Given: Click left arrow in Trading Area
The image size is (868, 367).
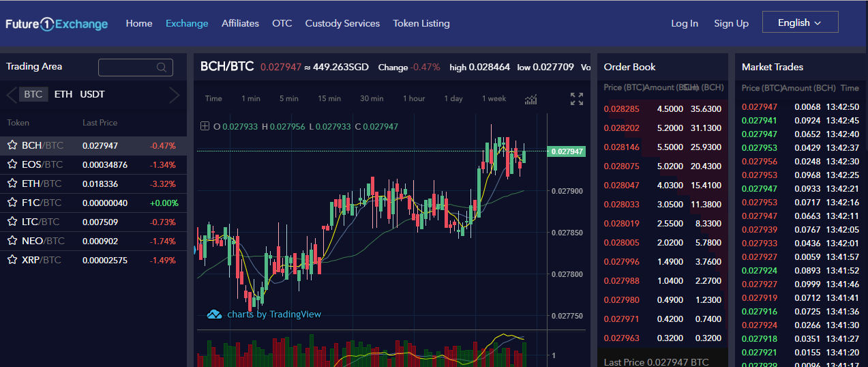Looking at the screenshot, I should coord(11,95).
